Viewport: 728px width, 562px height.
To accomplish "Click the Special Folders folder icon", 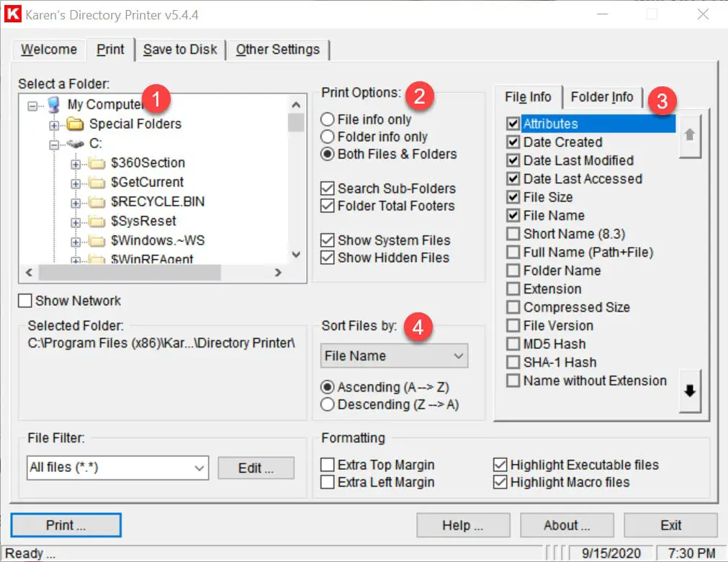I will coord(75,124).
